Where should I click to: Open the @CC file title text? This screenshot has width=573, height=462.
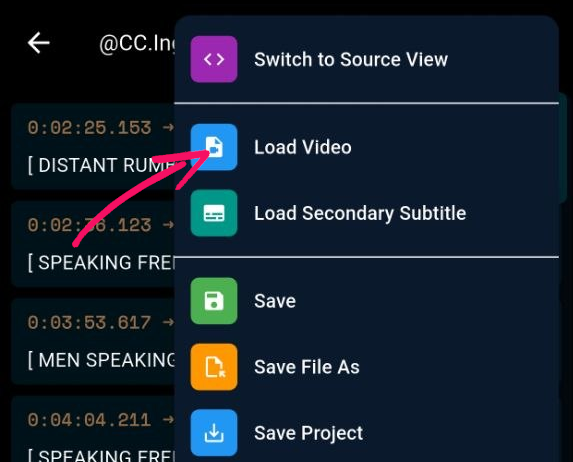(137, 44)
